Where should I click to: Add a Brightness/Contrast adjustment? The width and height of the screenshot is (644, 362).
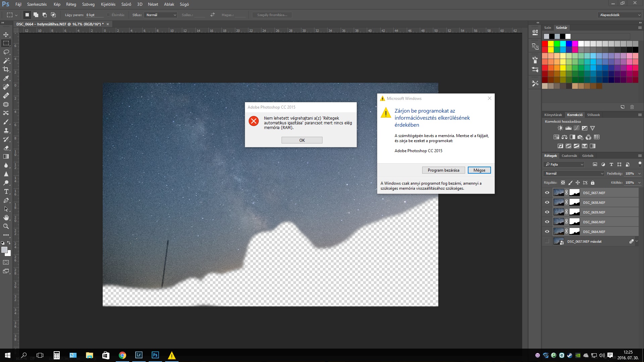click(x=560, y=128)
